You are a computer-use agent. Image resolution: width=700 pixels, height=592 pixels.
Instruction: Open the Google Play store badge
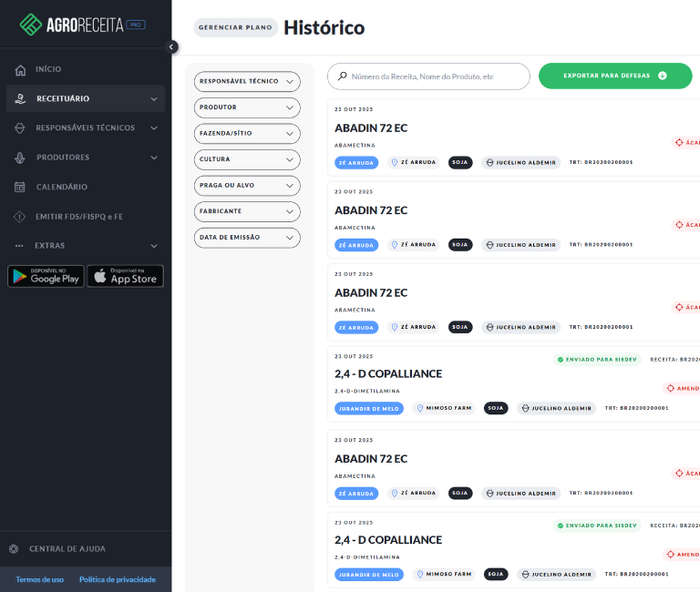tap(46, 276)
